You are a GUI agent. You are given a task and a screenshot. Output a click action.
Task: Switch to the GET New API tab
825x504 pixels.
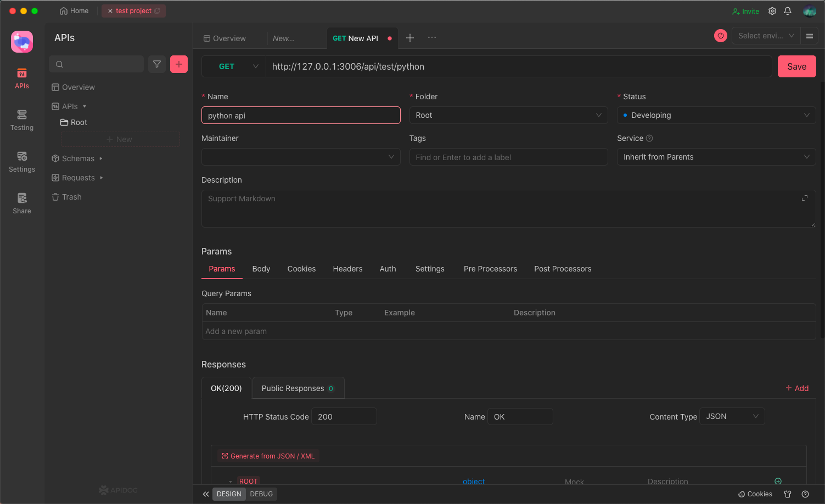pyautogui.click(x=362, y=38)
